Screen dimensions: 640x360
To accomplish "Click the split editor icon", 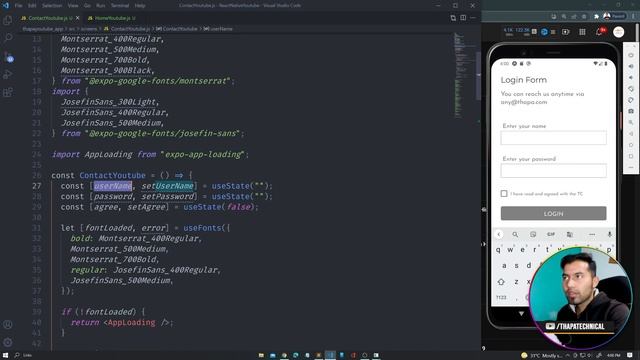I will click(x=463, y=18).
